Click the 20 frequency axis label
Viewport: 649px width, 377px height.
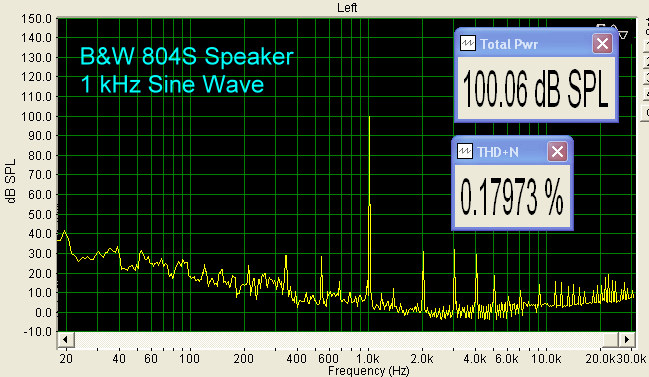pos(66,358)
